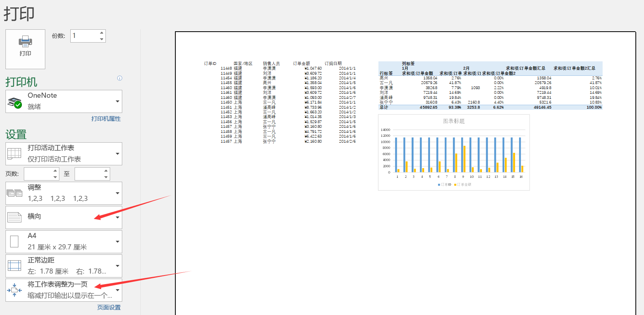Increase the pages to value

pyautogui.click(x=106, y=171)
